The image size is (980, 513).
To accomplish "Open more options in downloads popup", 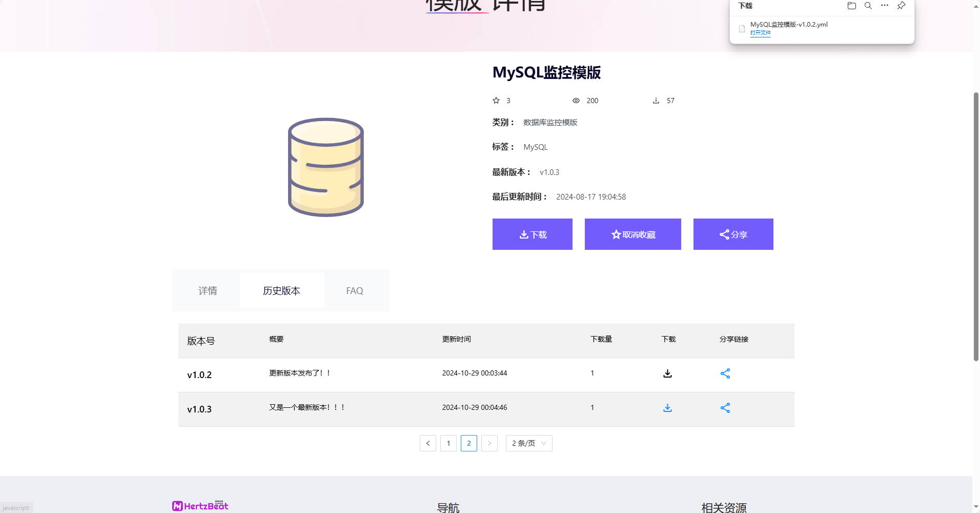I will tap(885, 6).
